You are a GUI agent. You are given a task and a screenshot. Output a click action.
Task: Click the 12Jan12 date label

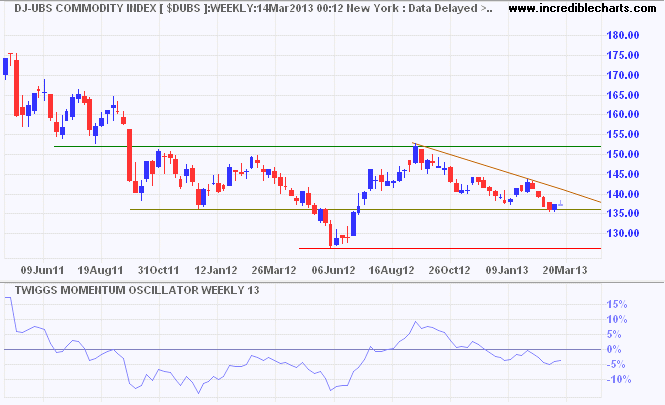pos(216,270)
